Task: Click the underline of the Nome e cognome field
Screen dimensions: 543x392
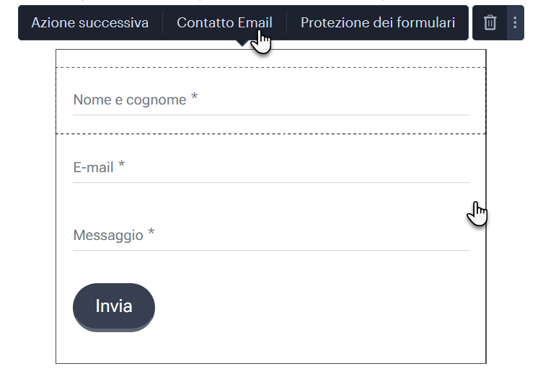Action: (x=271, y=115)
